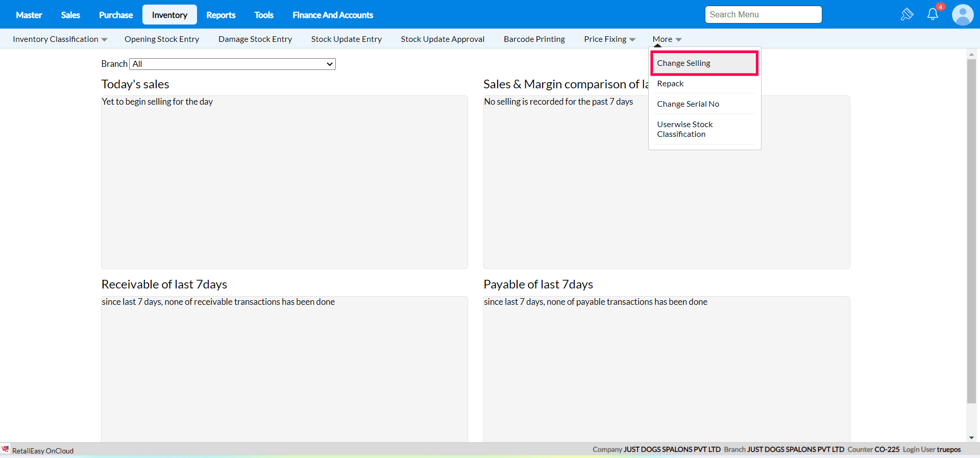Open Damage Stock Entry
The height and width of the screenshot is (458, 980).
pos(255,39)
